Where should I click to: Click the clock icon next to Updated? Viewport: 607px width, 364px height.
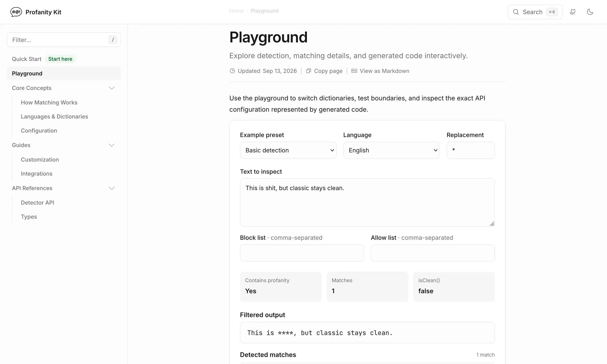coord(232,71)
